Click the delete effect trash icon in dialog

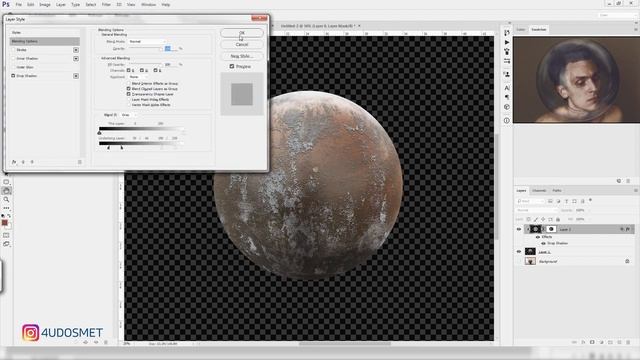point(80,162)
